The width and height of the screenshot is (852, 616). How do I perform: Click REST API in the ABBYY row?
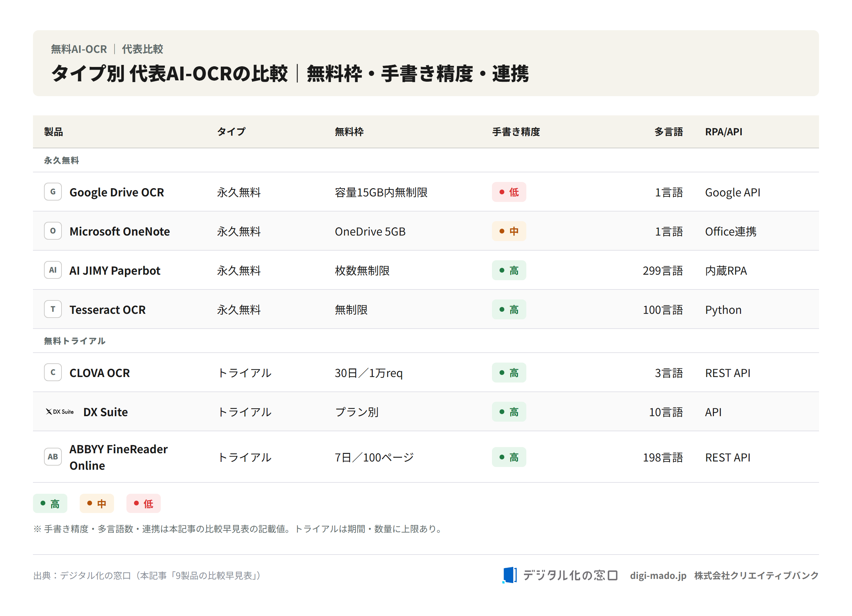pos(728,457)
